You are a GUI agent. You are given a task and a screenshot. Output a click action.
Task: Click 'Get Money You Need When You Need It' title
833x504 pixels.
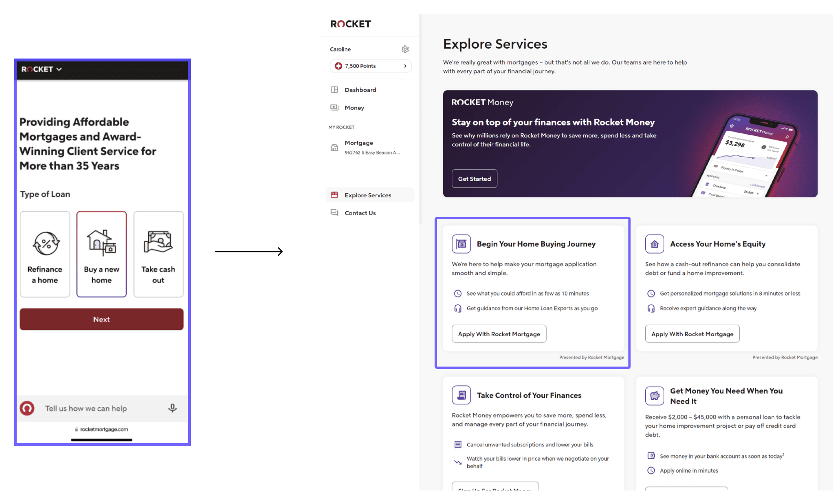[x=726, y=396]
